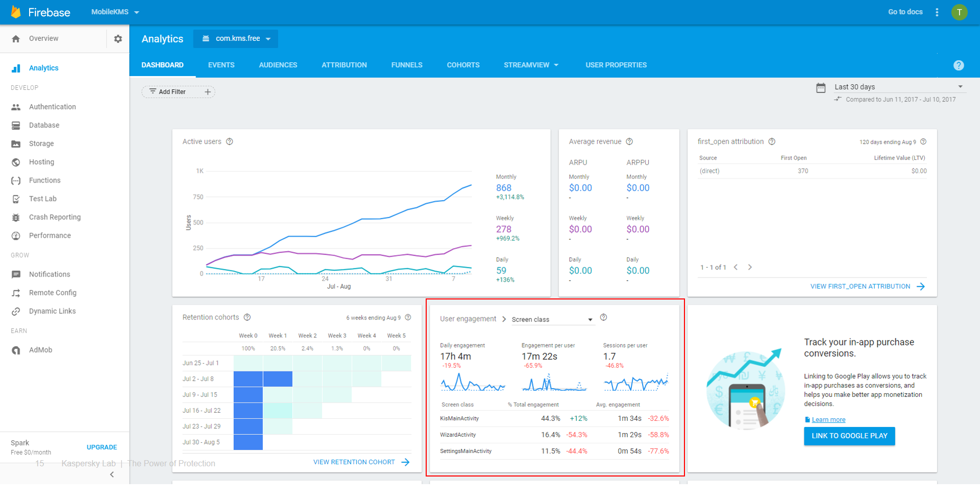Click the Upgrade plan button
The image size is (980, 502).
[x=102, y=447]
